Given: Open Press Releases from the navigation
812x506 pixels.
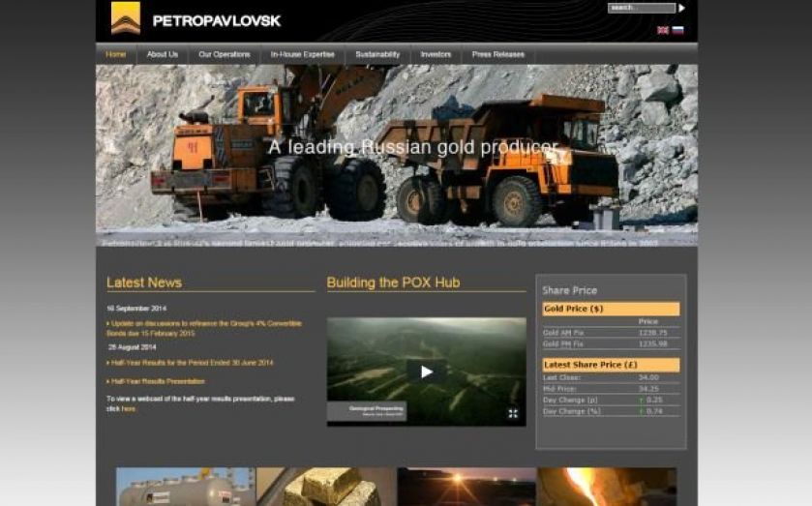Looking at the screenshot, I should [498, 55].
